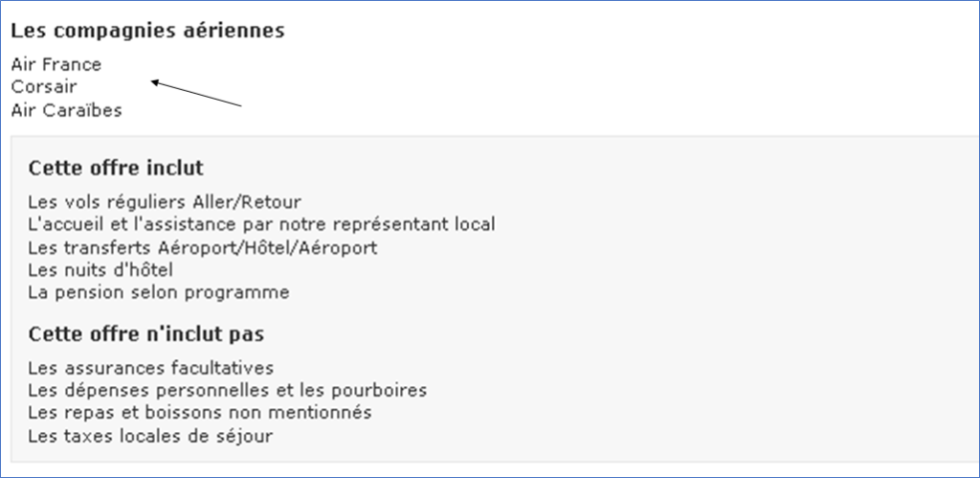
Task: Click the 'Cette offre n'inclut pas' heading
Action: (x=146, y=334)
